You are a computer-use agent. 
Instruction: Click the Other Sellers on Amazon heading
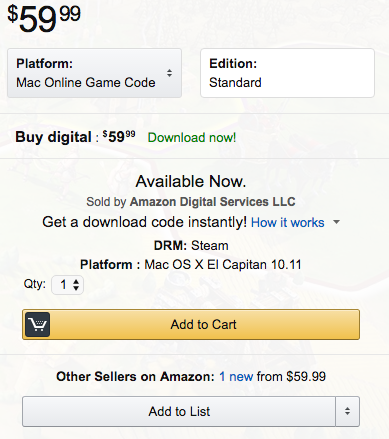135,376
